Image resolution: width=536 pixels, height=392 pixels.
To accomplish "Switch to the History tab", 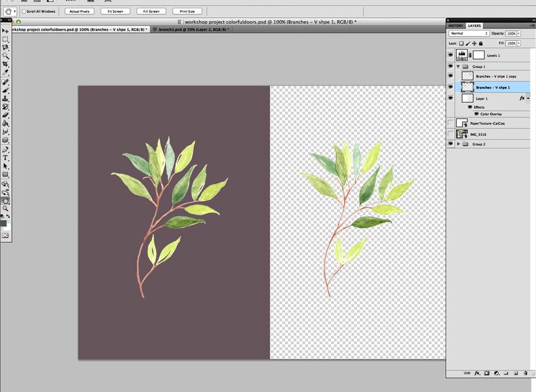I will [456, 26].
